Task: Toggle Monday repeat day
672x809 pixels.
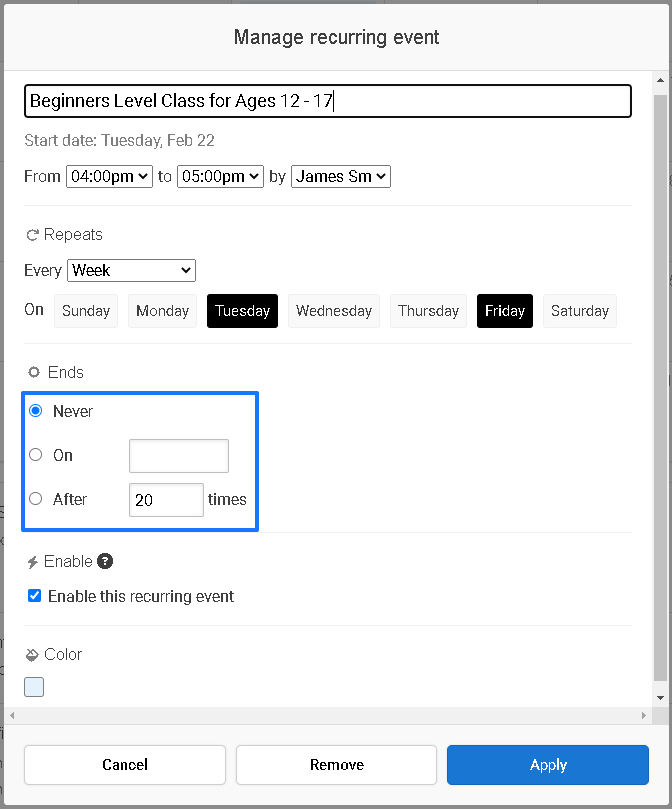Action: [x=162, y=311]
